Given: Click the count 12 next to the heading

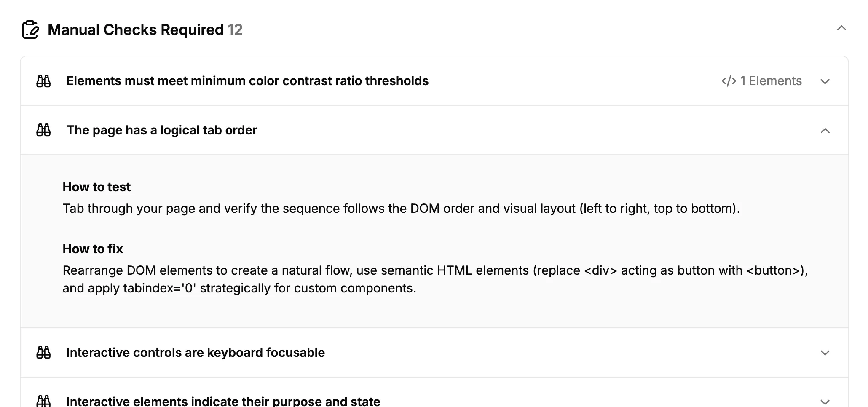Looking at the screenshot, I should 235,30.
